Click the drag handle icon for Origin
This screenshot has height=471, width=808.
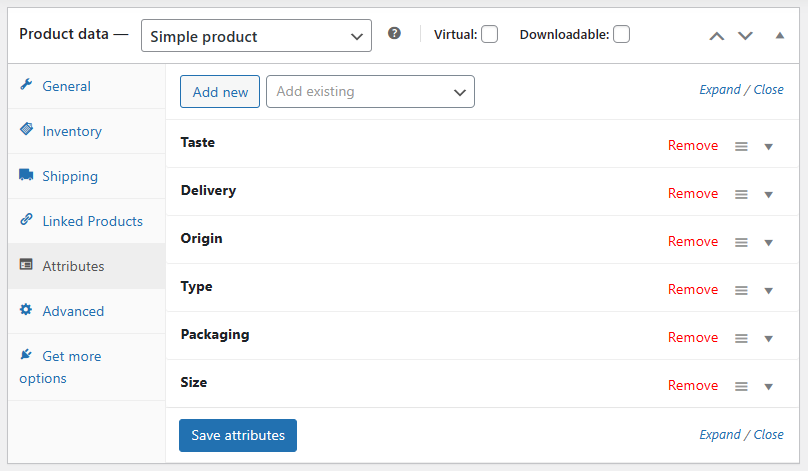pos(741,242)
